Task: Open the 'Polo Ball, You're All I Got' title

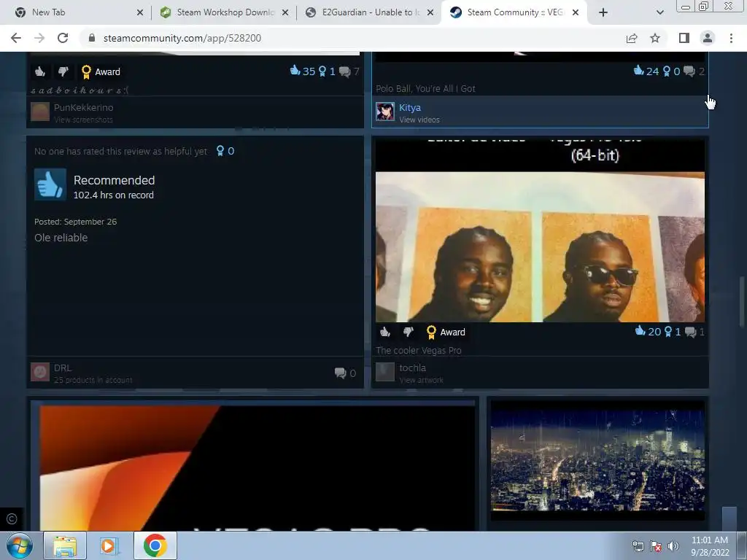Action: coord(425,88)
